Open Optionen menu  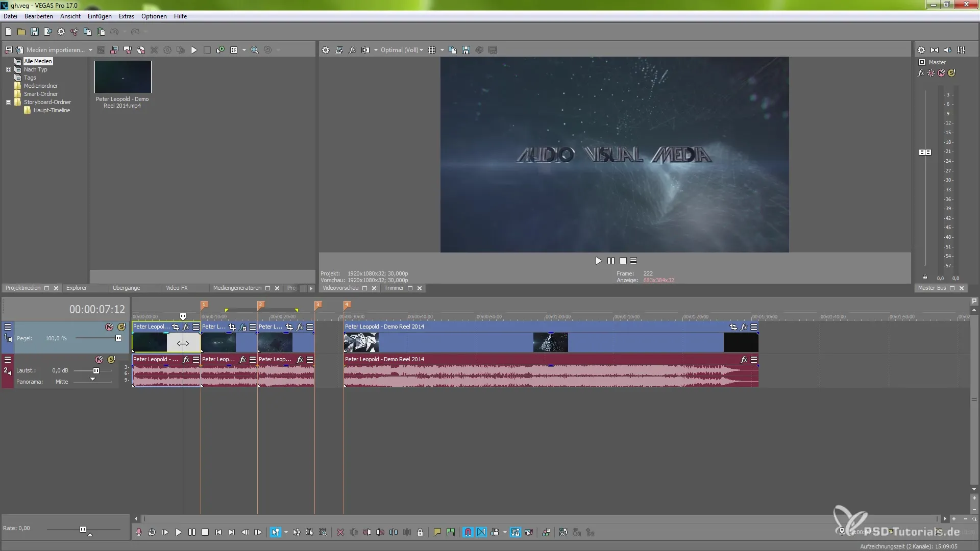[154, 16]
